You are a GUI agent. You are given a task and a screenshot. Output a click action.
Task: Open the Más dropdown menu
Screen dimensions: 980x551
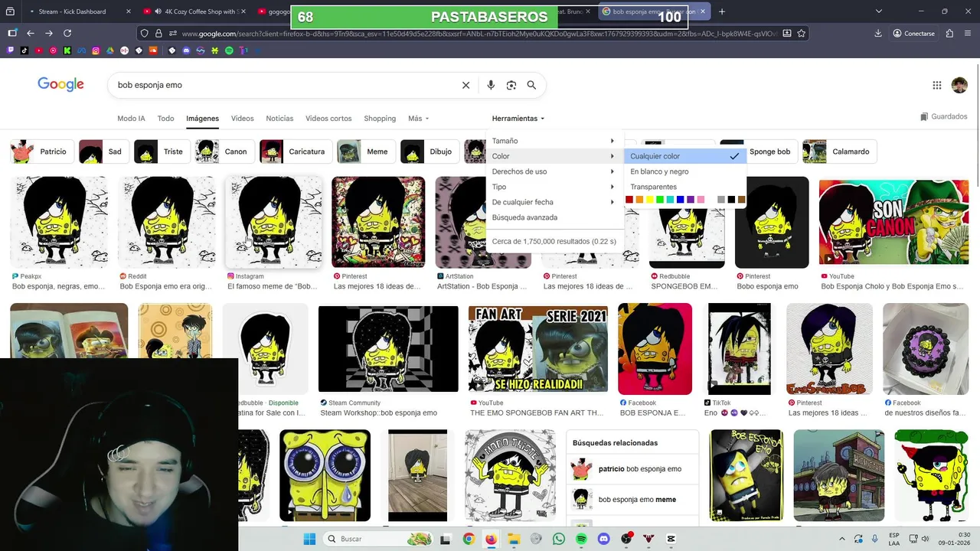click(x=418, y=119)
